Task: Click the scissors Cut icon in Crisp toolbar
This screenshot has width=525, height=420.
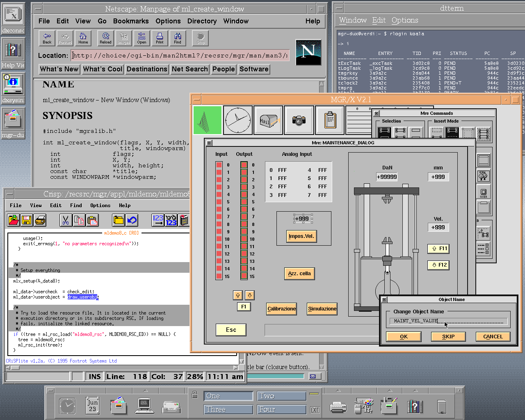Action: [x=66, y=221]
